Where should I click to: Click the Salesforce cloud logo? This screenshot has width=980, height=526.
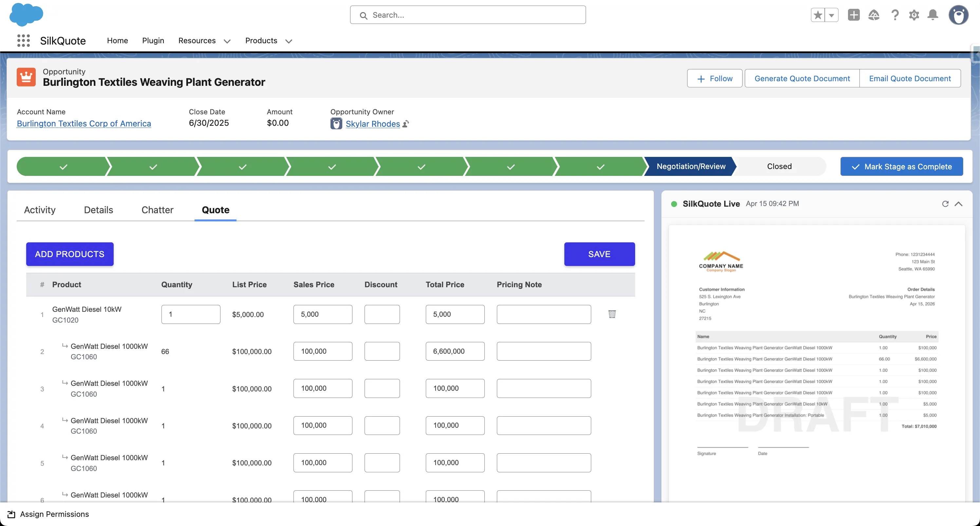tap(26, 15)
